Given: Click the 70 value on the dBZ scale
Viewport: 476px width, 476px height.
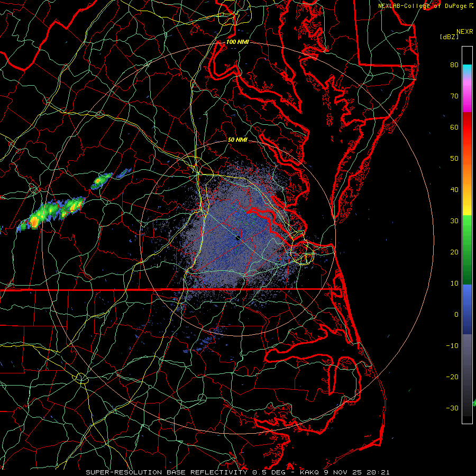Looking at the screenshot, I should pyautogui.click(x=454, y=96).
